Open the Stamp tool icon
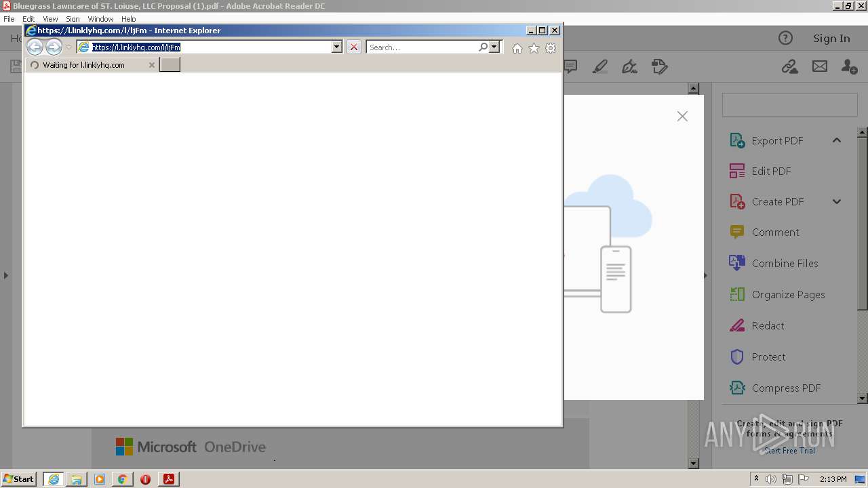 659,66
